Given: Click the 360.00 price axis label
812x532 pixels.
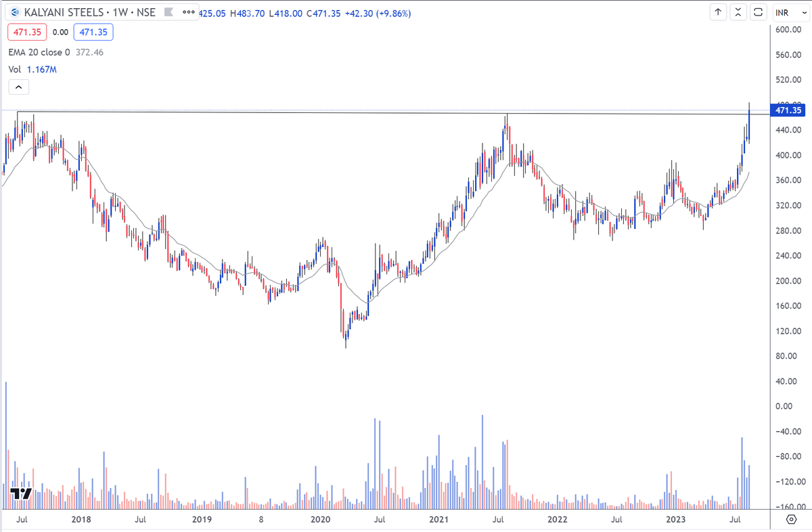Looking at the screenshot, I should pos(788,180).
